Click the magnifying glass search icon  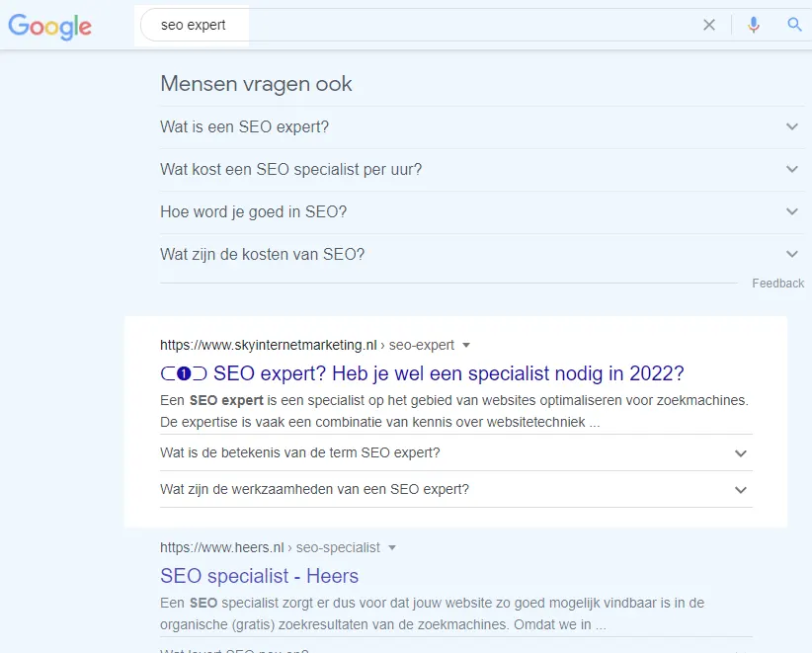(x=794, y=25)
